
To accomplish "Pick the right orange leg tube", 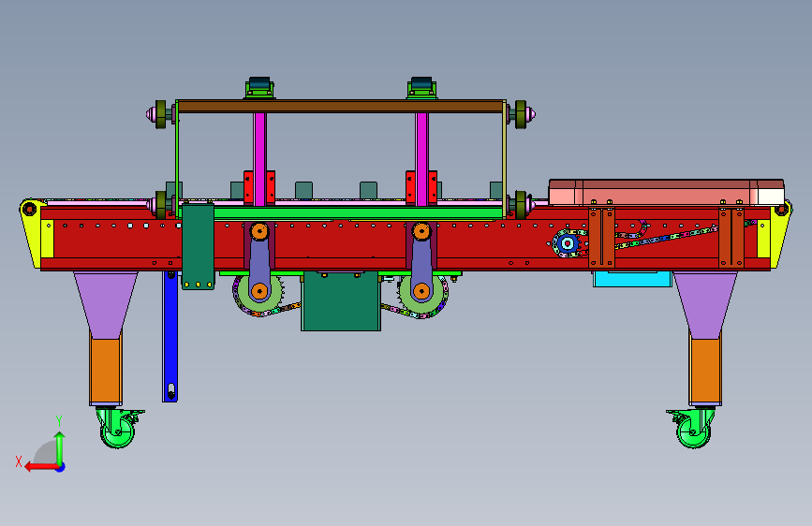I will 705,371.
